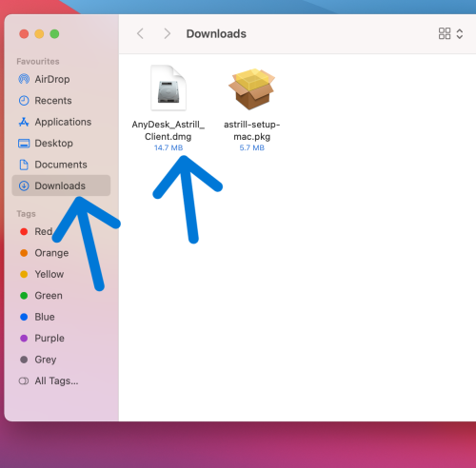Go back with the left chevron
Screen dimensions: 476x468
coord(140,33)
